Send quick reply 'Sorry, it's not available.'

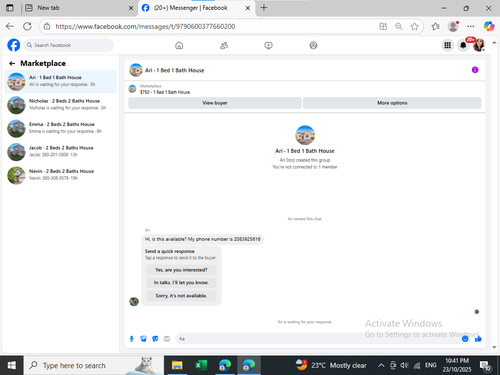click(181, 296)
